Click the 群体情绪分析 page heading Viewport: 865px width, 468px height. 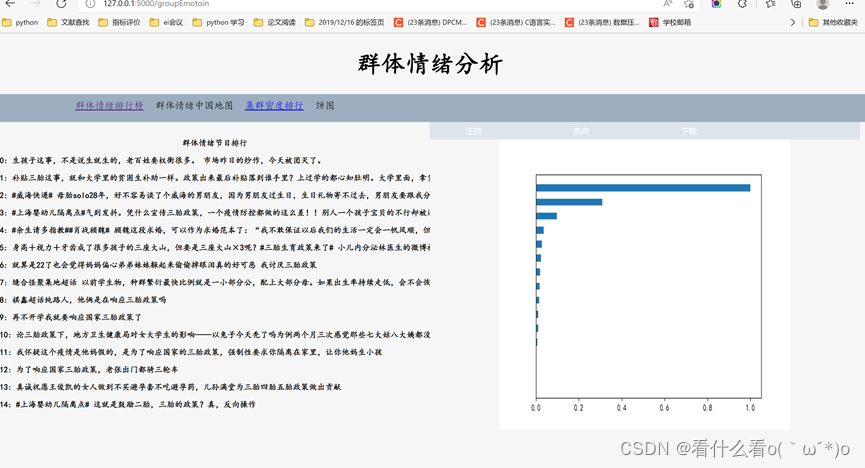[430, 64]
